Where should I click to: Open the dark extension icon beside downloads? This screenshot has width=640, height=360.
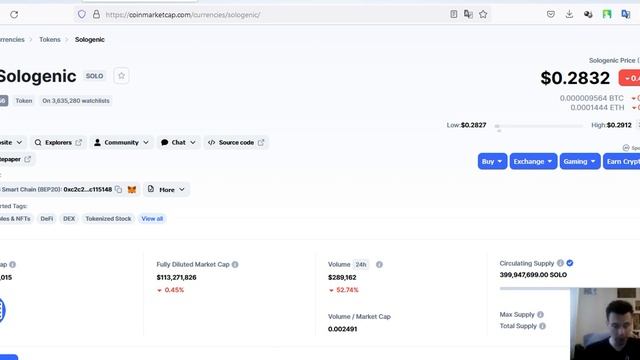tap(588, 14)
